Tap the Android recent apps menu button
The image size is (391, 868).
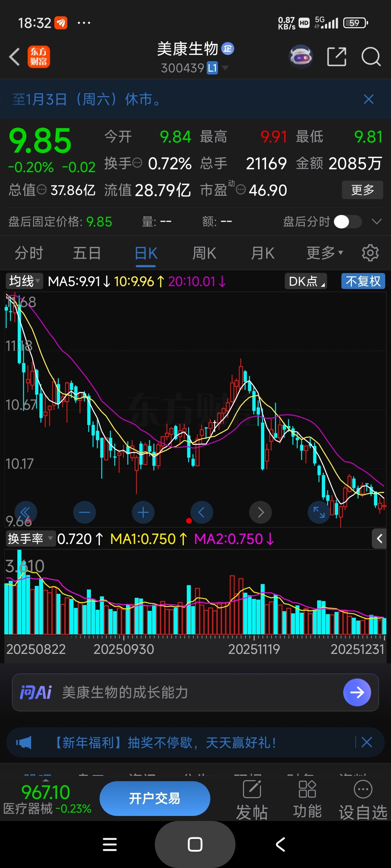point(110,844)
